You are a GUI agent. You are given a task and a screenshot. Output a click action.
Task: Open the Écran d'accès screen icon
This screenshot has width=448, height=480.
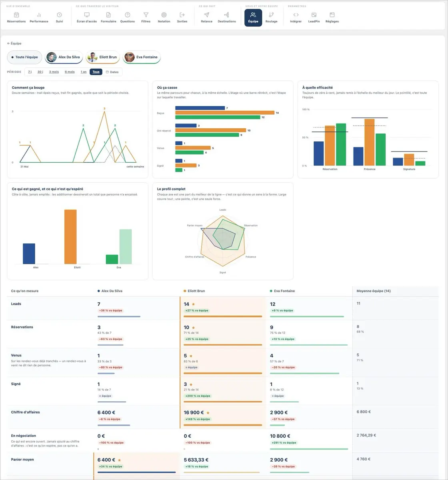(87, 15)
